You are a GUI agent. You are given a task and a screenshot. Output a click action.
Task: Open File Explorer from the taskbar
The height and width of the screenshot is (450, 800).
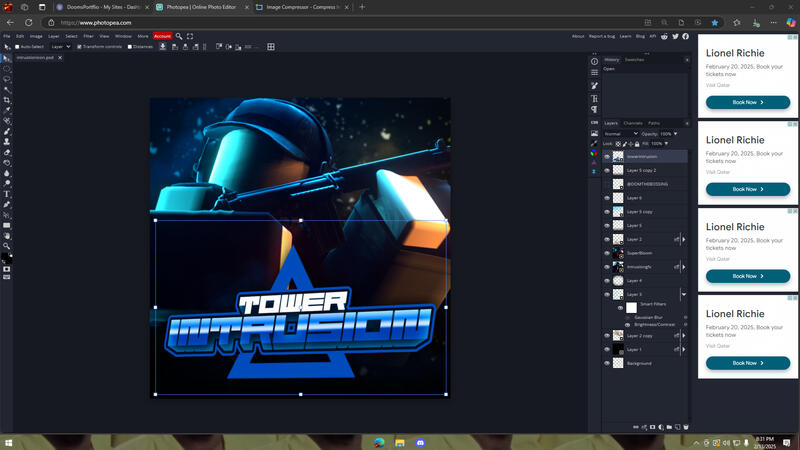399,442
